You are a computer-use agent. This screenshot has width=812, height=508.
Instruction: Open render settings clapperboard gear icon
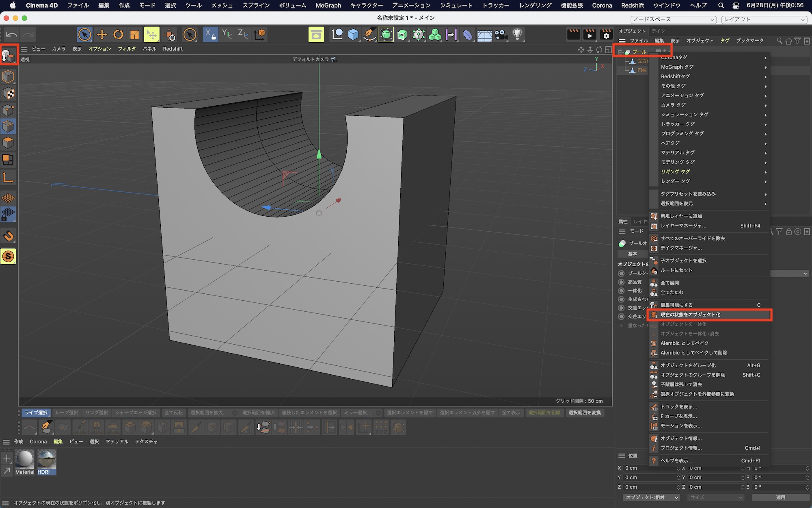point(606,35)
